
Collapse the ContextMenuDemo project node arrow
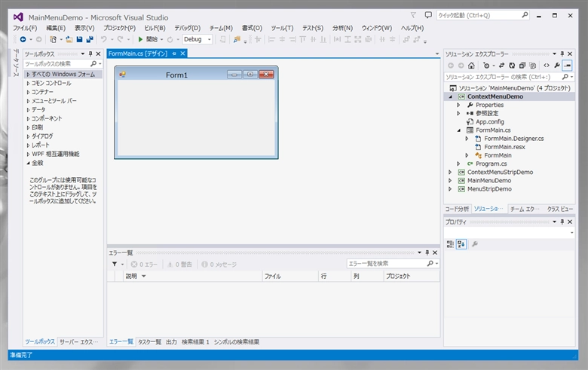(450, 96)
